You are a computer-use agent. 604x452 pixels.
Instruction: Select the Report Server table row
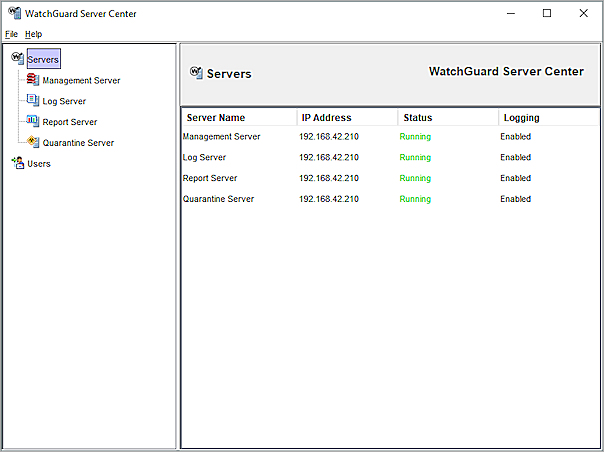click(x=209, y=178)
